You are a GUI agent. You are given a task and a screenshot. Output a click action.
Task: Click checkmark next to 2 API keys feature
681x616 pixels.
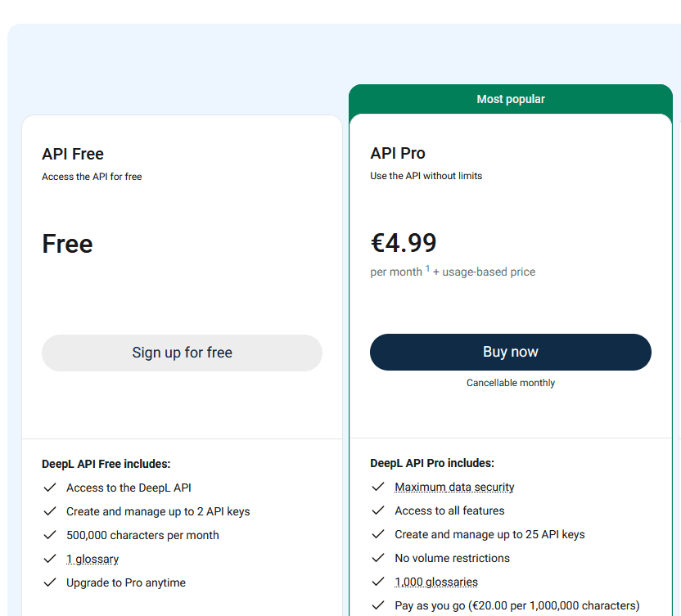49,511
